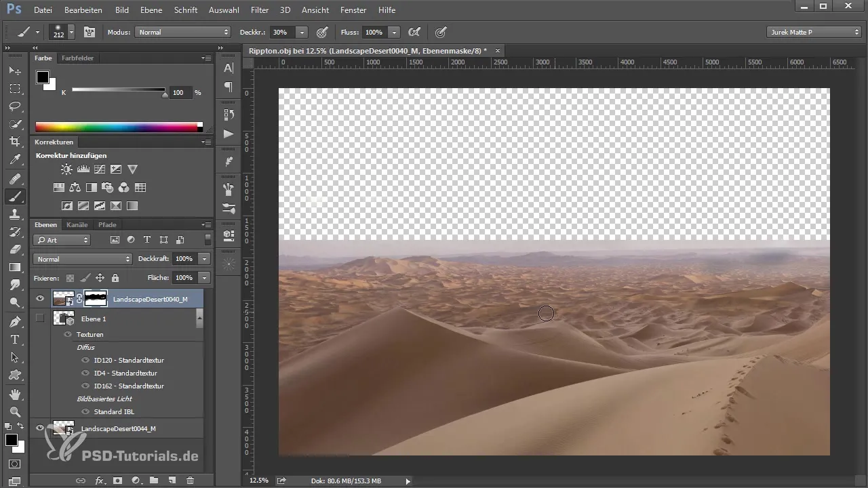Select the Zoom tool in toolbox
This screenshot has width=868, height=488.
[x=15, y=411]
